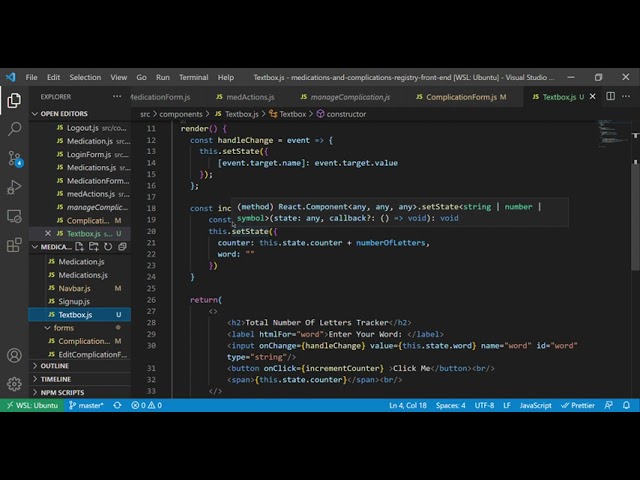This screenshot has width=640, height=480.
Task: Open the Extensions view
Action: [x=14, y=245]
